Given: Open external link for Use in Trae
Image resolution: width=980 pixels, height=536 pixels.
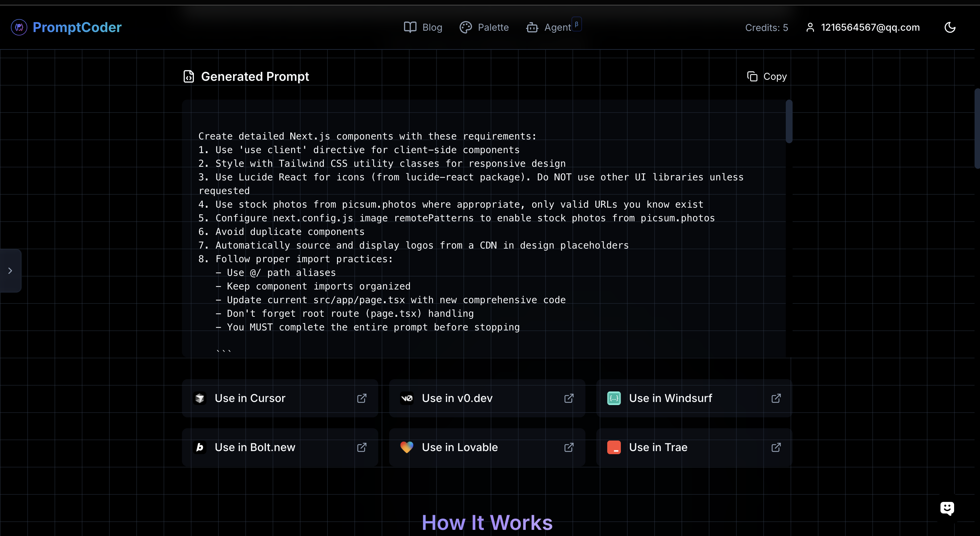Looking at the screenshot, I should pos(776,447).
